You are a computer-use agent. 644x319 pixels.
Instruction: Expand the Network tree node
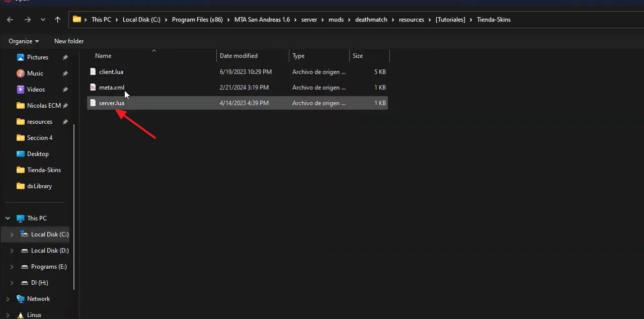click(8, 299)
